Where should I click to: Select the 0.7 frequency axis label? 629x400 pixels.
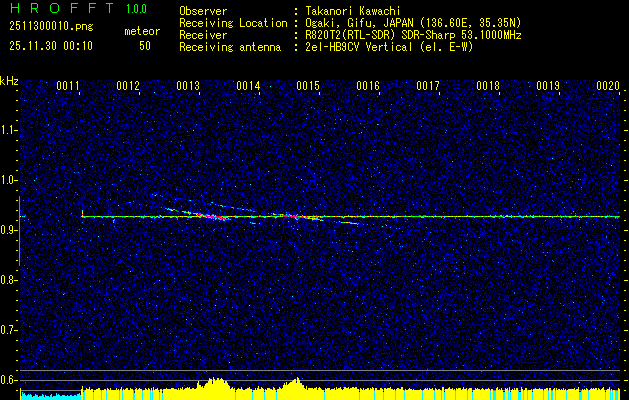(10, 329)
